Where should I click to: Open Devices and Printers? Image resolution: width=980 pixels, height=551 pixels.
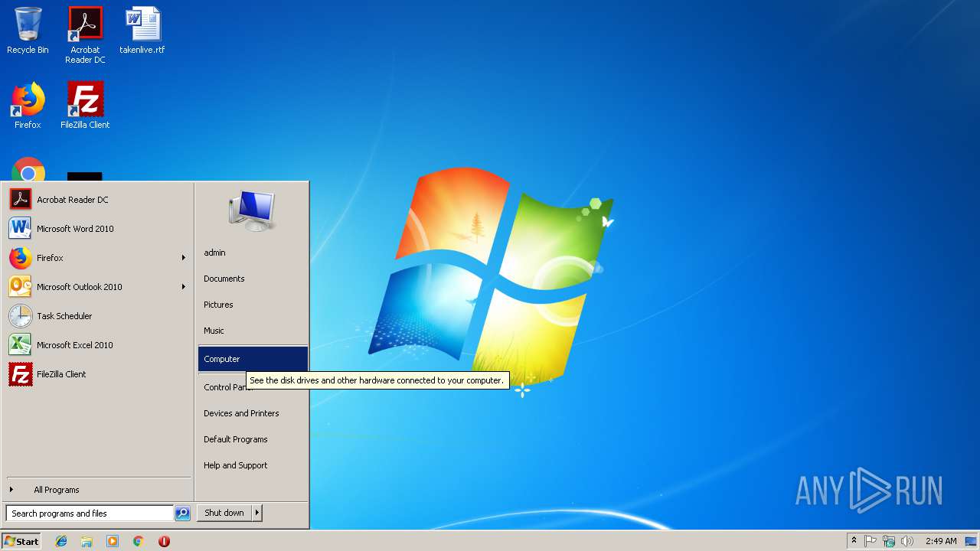coord(241,413)
